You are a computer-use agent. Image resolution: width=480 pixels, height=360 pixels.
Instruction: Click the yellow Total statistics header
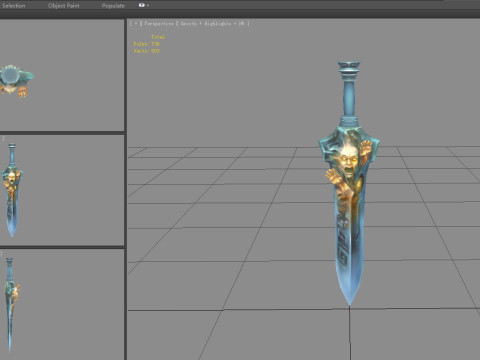coord(158,37)
